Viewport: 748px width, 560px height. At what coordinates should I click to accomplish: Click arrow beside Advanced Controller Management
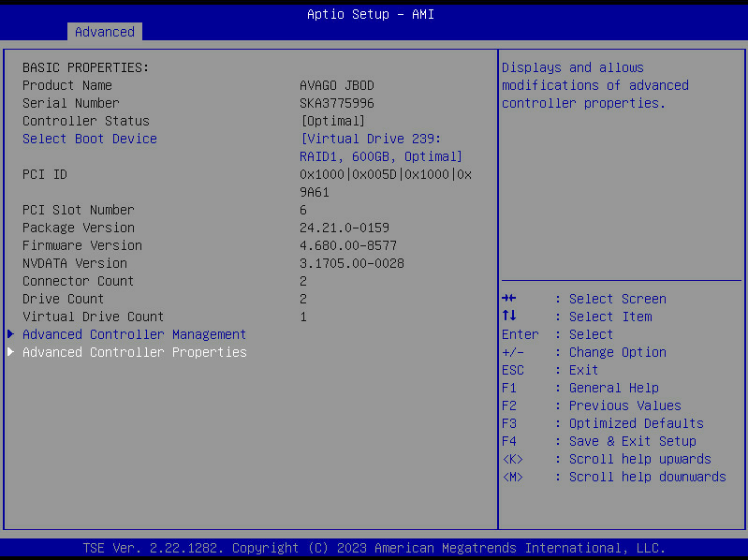[10, 334]
